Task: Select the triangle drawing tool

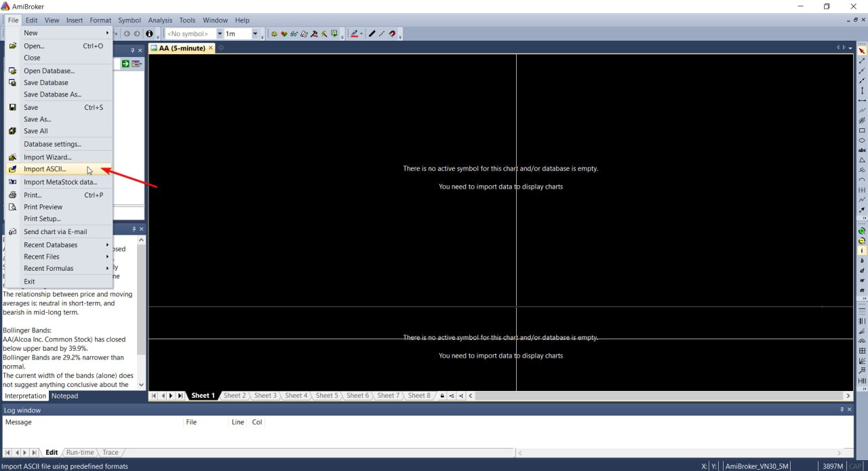Action: pos(862,160)
